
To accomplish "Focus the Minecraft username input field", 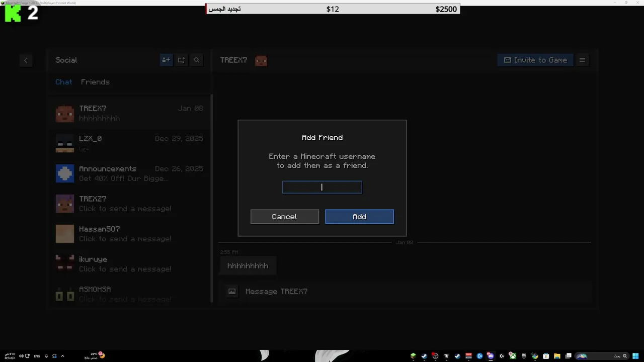I will [x=322, y=188].
